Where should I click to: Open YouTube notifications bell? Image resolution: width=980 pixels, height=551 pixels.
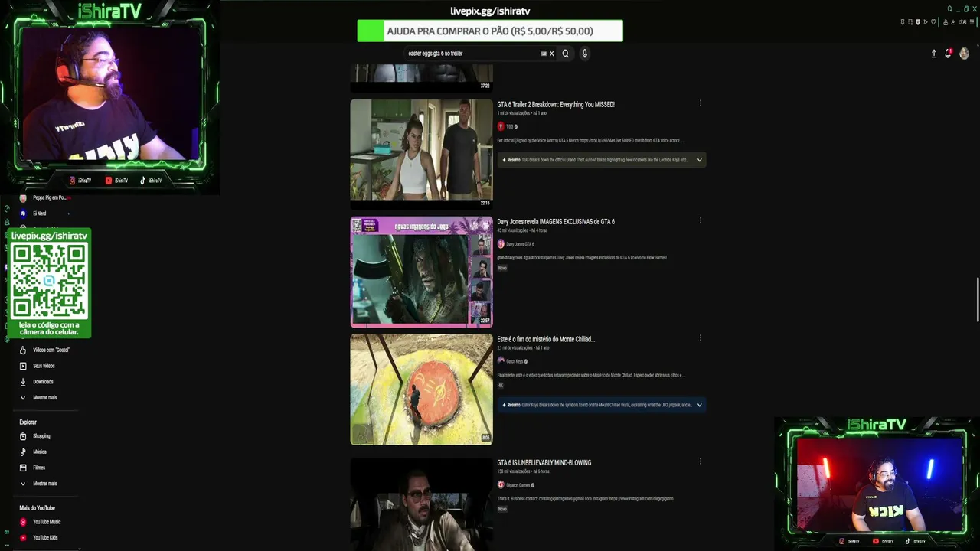click(948, 54)
